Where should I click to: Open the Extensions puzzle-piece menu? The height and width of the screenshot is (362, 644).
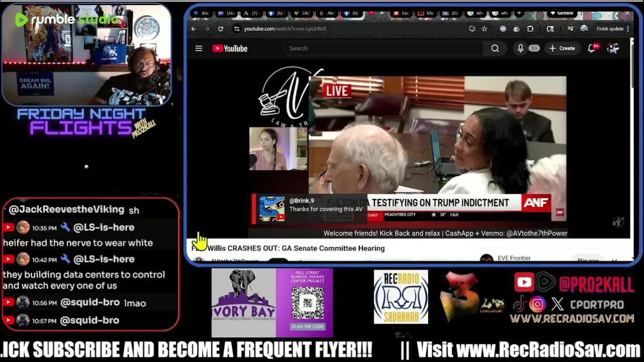coord(530,29)
